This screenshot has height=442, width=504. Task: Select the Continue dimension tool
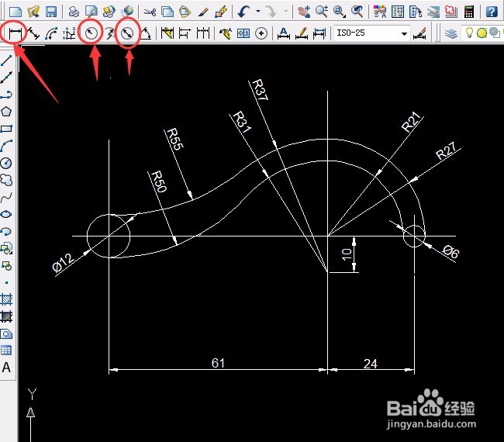[203, 33]
